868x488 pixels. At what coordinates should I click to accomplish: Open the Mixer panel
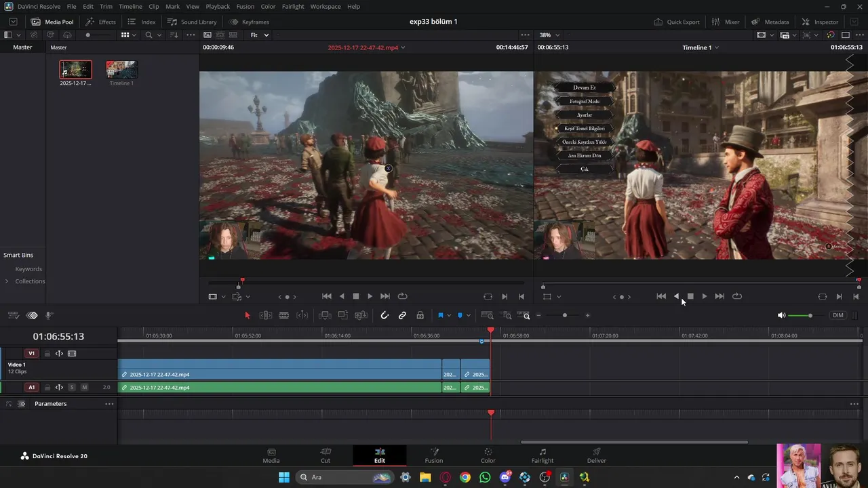pyautogui.click(x=726, y=22)
